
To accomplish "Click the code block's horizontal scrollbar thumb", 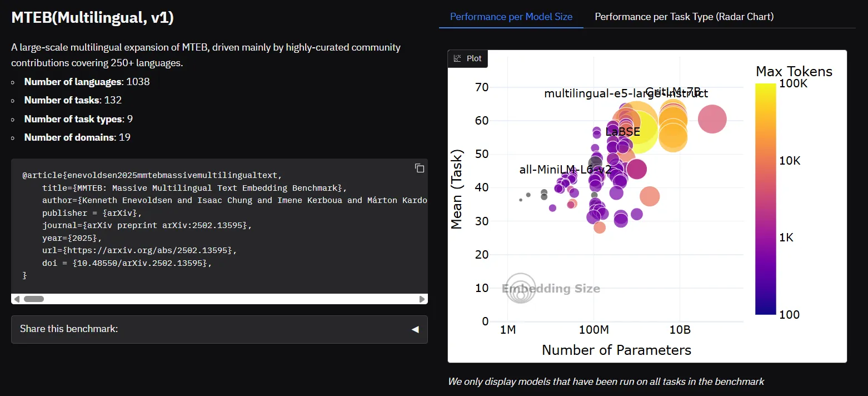I will click(x=33, y=299).
